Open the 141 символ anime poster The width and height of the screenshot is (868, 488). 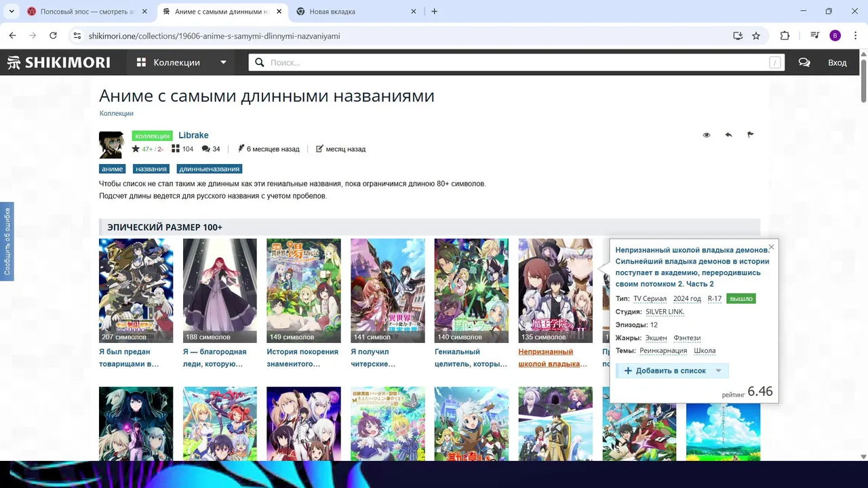click(388, 290)
